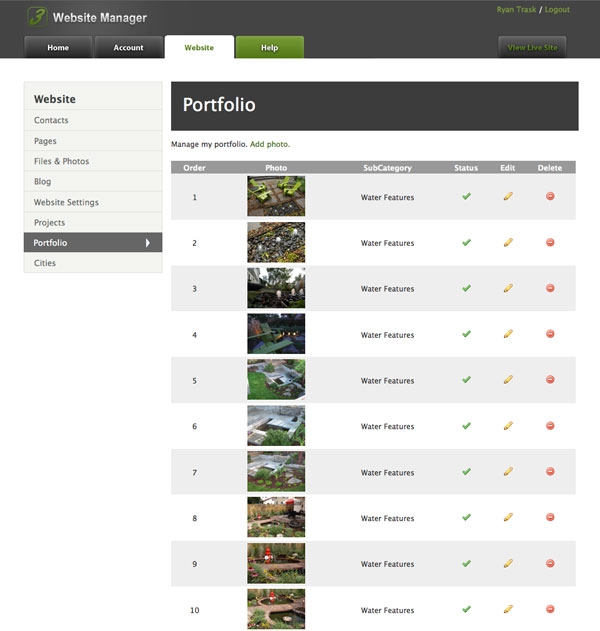Viewport: 600px width, 631px height.
Task: Open the row 9 red lantern pond thumbnail
Action: (276, 563)
